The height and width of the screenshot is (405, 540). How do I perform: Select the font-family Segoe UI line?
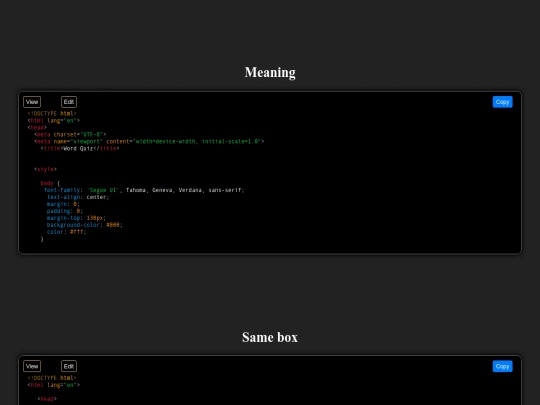pyautogui.click(x=144, y=190)
